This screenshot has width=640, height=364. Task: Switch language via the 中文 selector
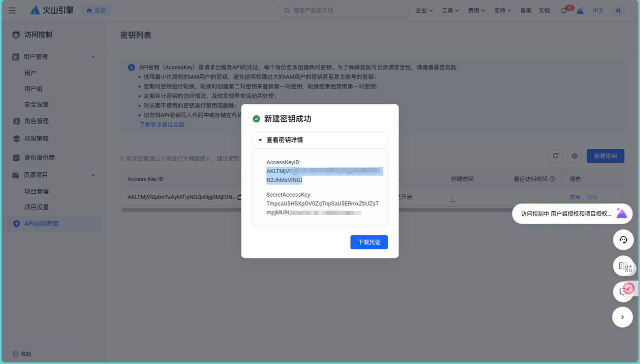(x=598, y=10)
